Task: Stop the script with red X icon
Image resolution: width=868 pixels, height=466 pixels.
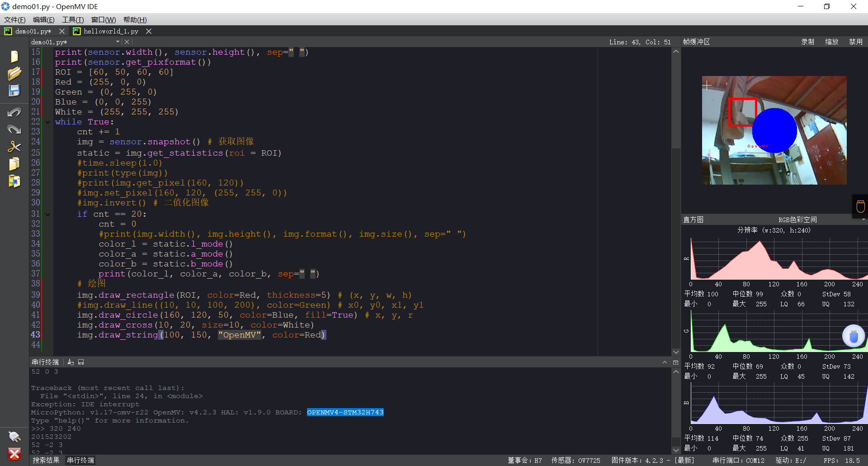Action: (14, 454)
